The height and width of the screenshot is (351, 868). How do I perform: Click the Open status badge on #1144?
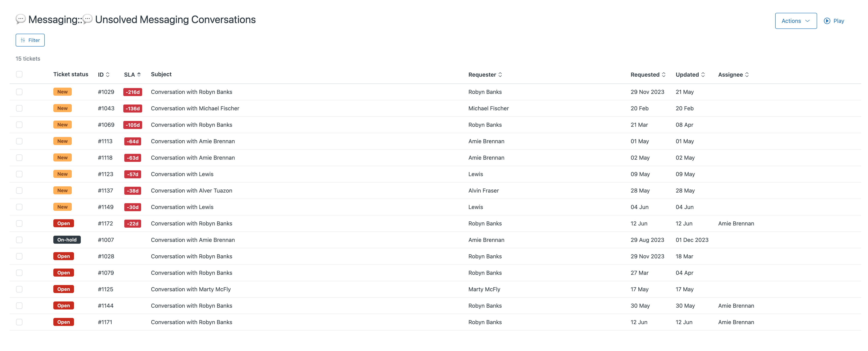tap(63, 305)
